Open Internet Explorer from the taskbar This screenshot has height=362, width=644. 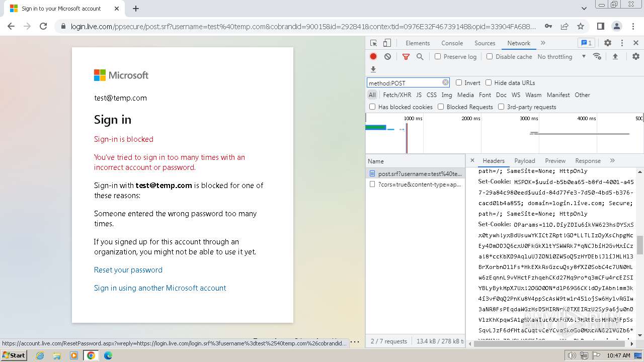(x=40, y=355)
